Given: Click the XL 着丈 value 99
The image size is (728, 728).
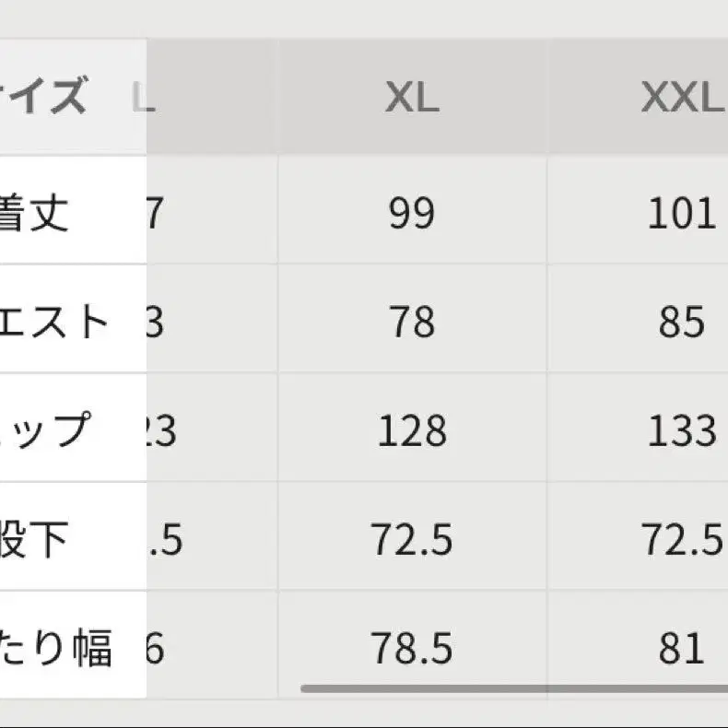Looking at the screenshot, I should (x=411, y=214).
